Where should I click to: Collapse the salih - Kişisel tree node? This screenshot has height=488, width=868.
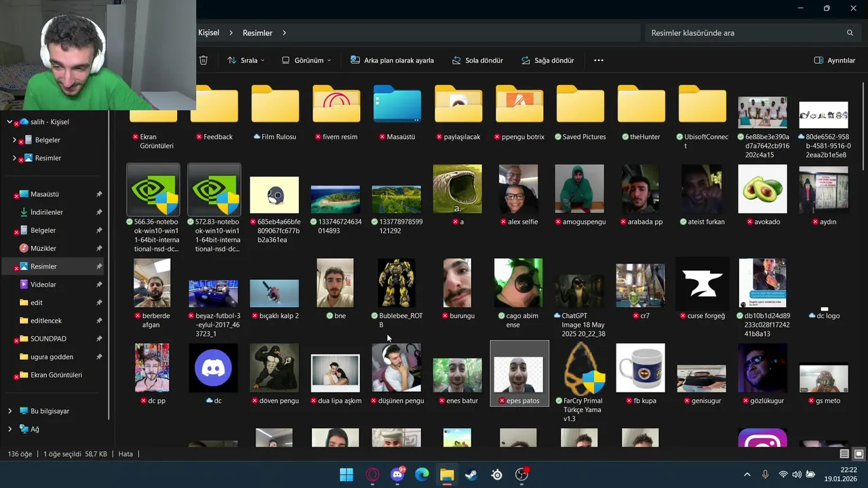click(9, 122)
